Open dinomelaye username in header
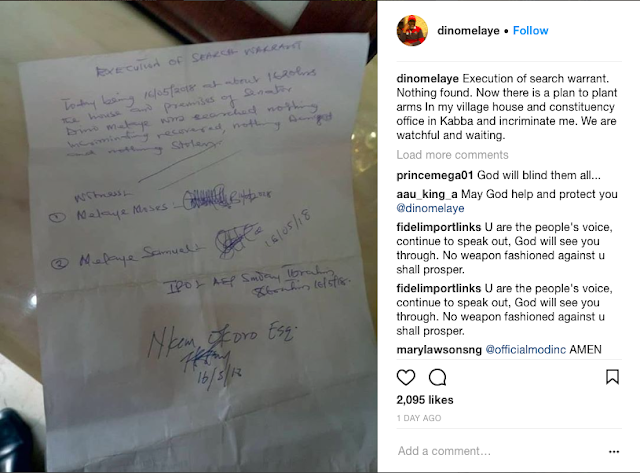The image size is (640, 473). click(468, 31)
